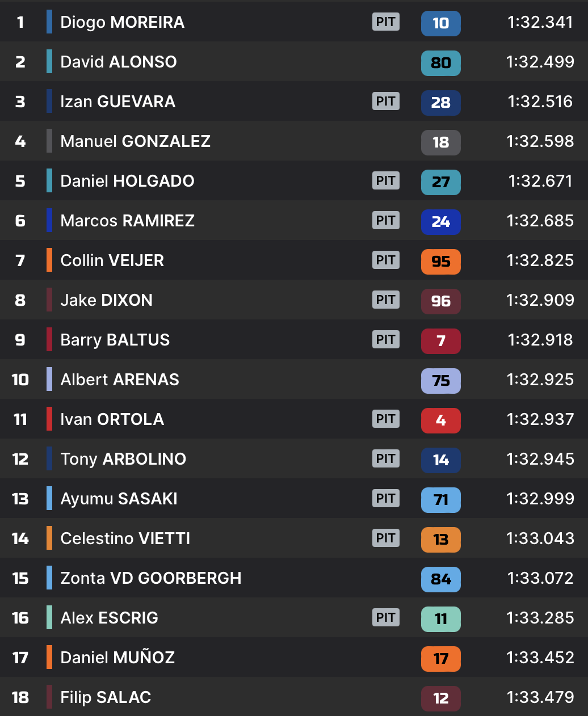
Task: Open rider Manuel GONZALEZ's name
Action: [135, 141]
